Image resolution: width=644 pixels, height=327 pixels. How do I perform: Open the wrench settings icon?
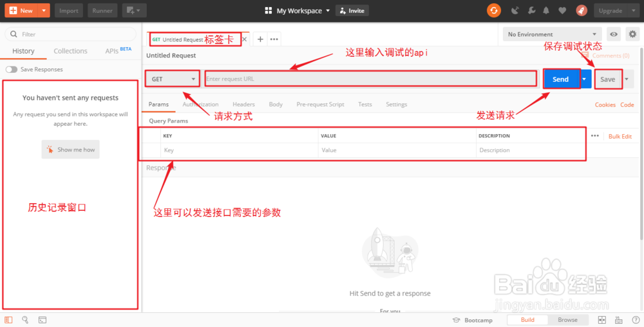pos(531,11)
